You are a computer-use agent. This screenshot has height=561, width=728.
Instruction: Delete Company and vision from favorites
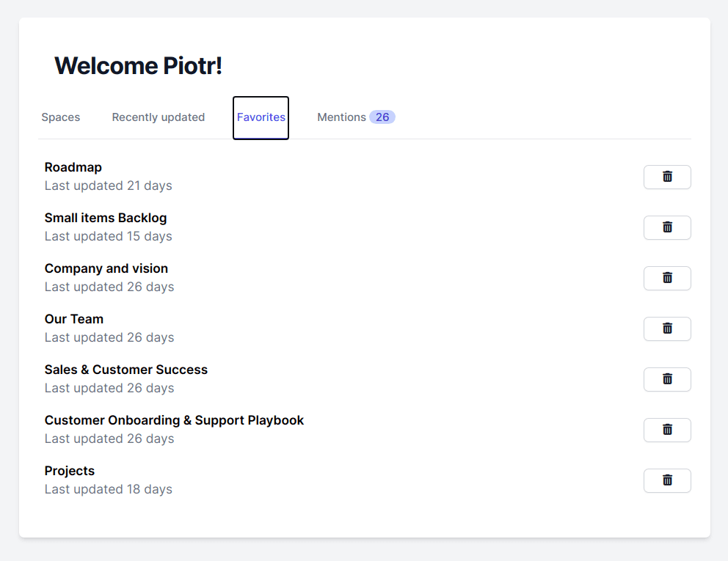(667, 278)
